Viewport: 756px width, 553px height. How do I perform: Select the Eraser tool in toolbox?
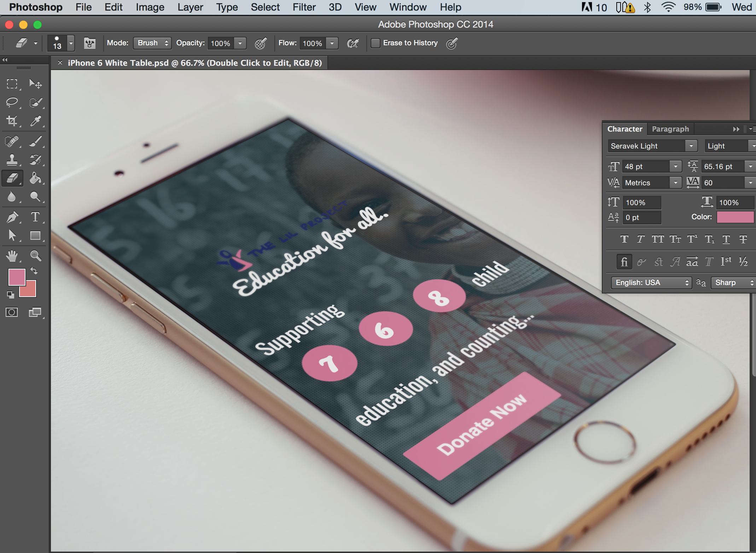[12, 178]
